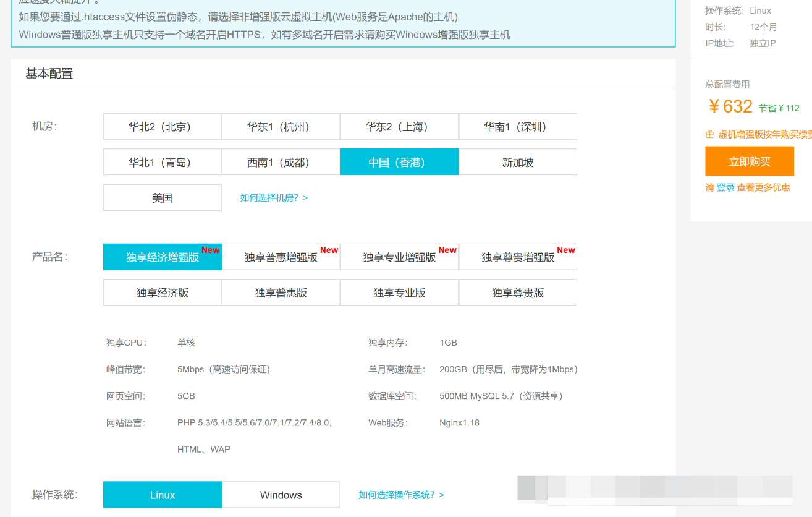Screen dimensions: 812x517
Task: Select 独享尊贵版 product
Action: click(x=518, y=292)
